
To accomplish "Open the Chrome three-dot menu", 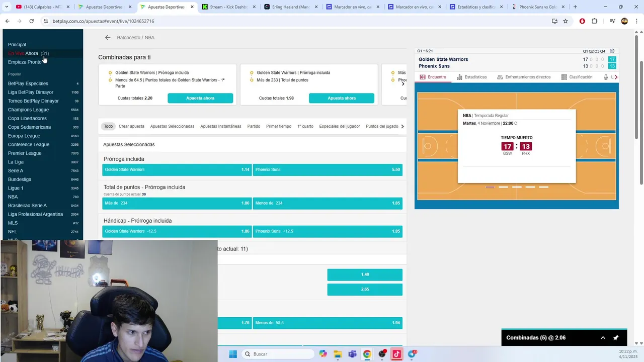I will coord(636,21).
